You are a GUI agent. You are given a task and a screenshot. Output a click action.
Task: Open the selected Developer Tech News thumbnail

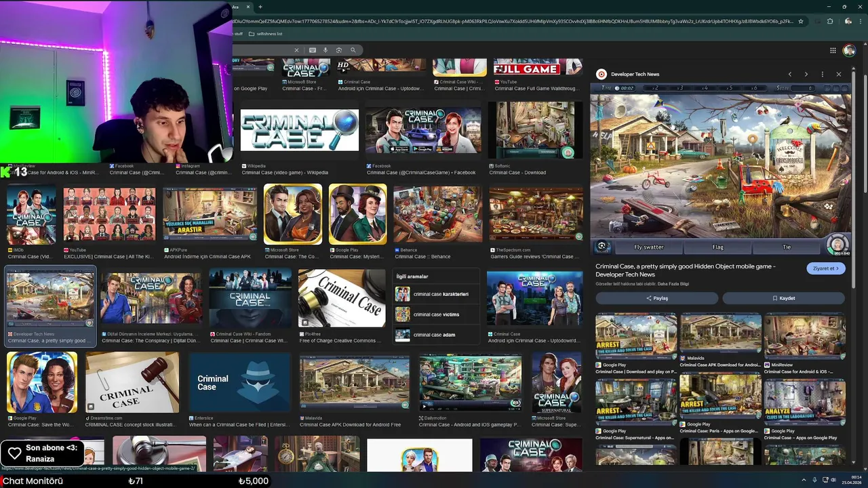pyautogui.click(x=50, y=298)
